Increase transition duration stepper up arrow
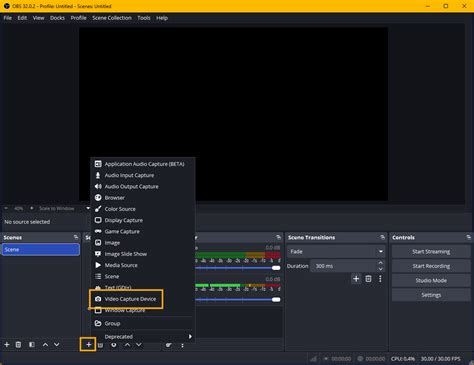The height and width of the screenshot is (365, 474). 381,263
